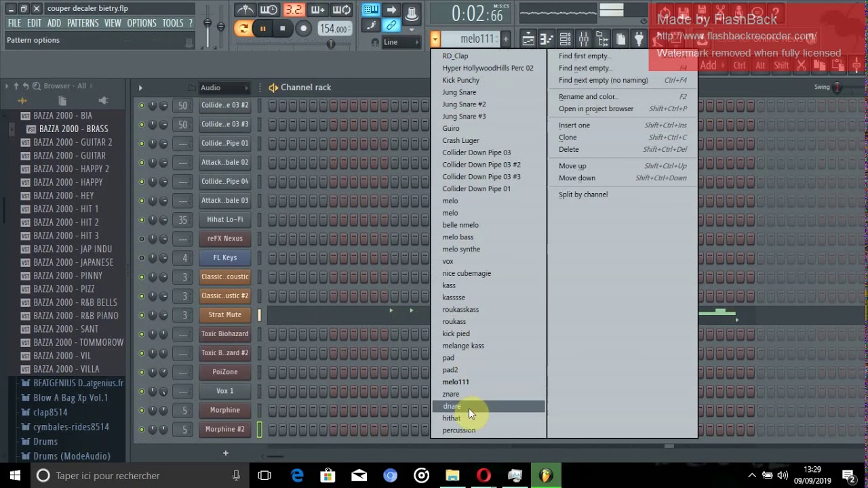This screenshot has height=488, width=868.
Task: Add new pattern with plus button
Action: pyautogui.click(x=505, y=39)
